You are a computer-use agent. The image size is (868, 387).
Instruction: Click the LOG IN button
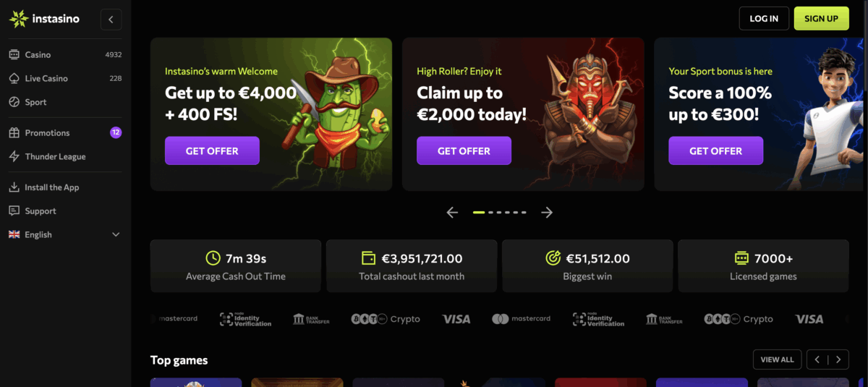click(x=764, y=18)
